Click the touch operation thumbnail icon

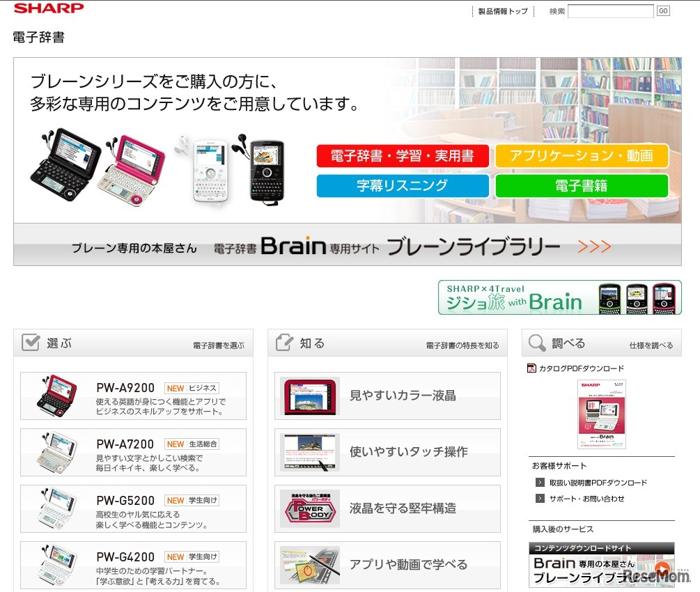coord(310,452)
